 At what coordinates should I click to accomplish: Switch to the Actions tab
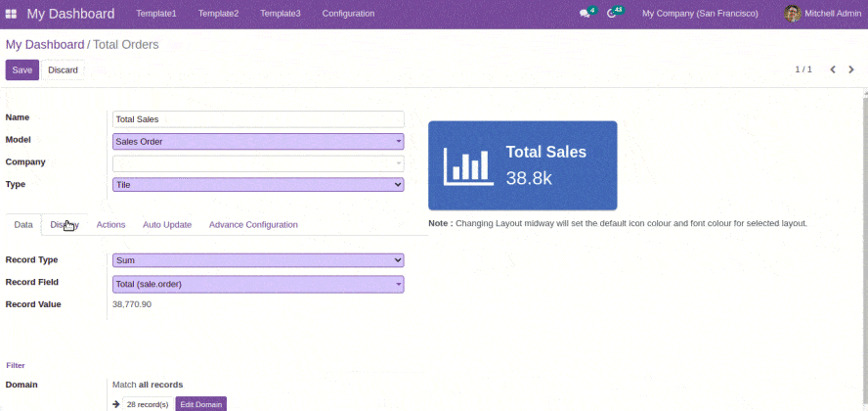point(110,225)
